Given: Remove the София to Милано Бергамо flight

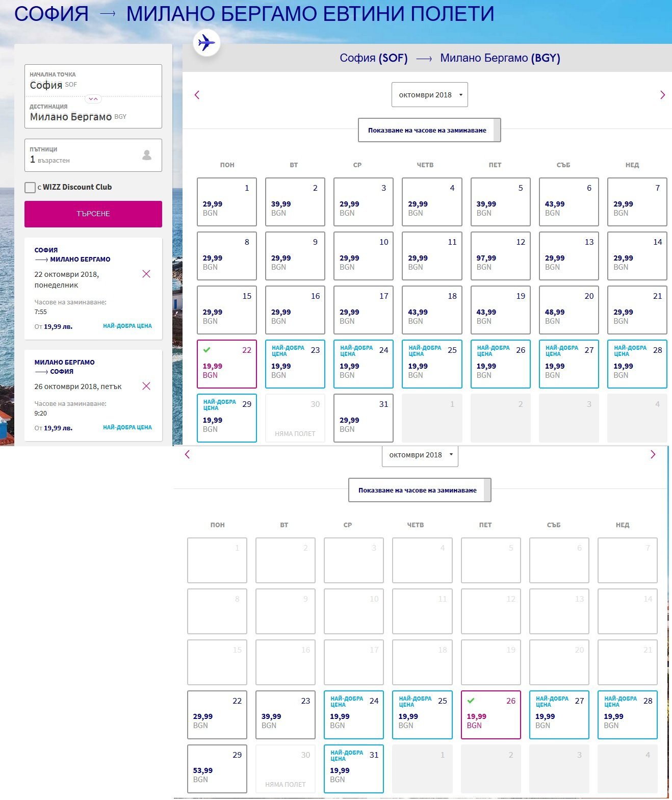Looking at the screenshot, I should (146, 274).
